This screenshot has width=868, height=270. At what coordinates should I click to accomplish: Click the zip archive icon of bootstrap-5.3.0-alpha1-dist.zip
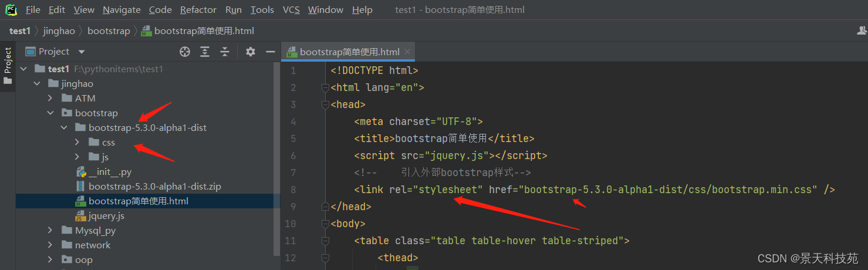click(x=81, y=187)
